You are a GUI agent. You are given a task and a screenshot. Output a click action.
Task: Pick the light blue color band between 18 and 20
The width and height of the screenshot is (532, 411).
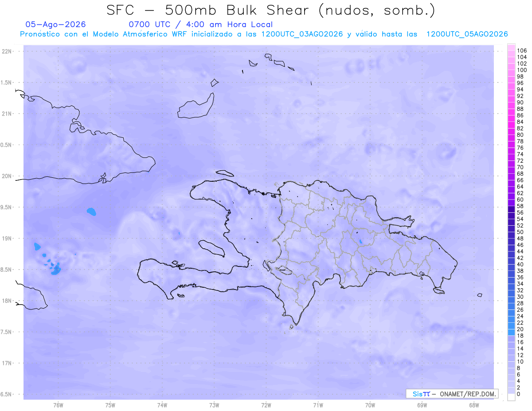tap(511, 332)
